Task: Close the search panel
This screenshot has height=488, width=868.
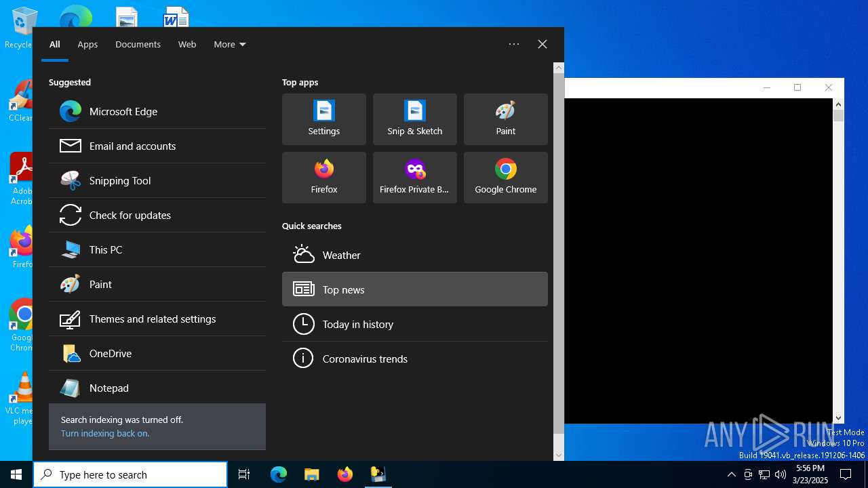Action: click(542, 44)
